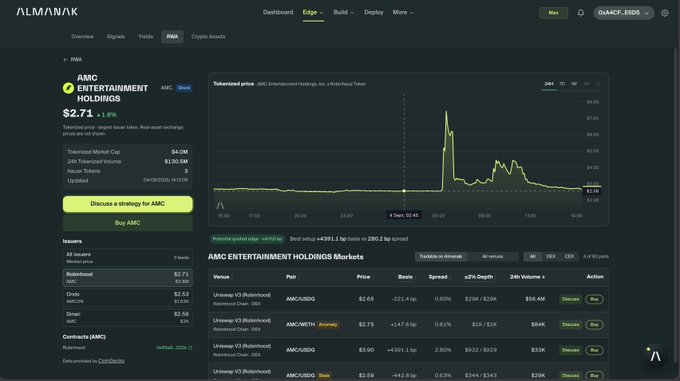Switch to the Crypto Assets tab
Viewport: 680px width, 381px height.
point(208,37)
